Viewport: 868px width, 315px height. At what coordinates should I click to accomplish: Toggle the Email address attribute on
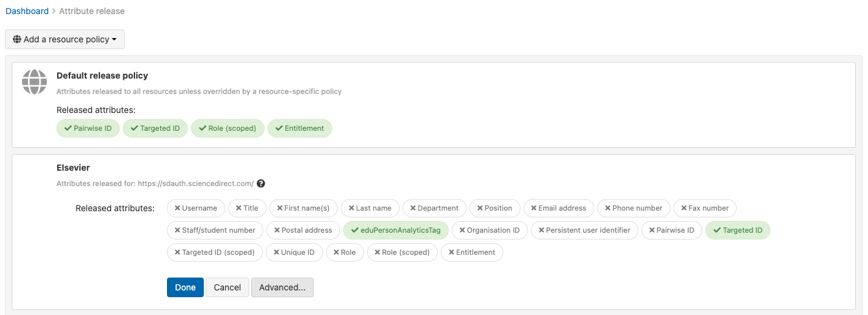(559, 208)
